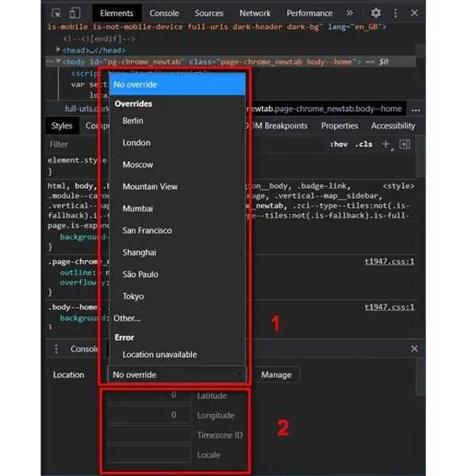This screenshot has height=476, width=476.
Task: Toggle the :hov element state button
Action: 339,144
